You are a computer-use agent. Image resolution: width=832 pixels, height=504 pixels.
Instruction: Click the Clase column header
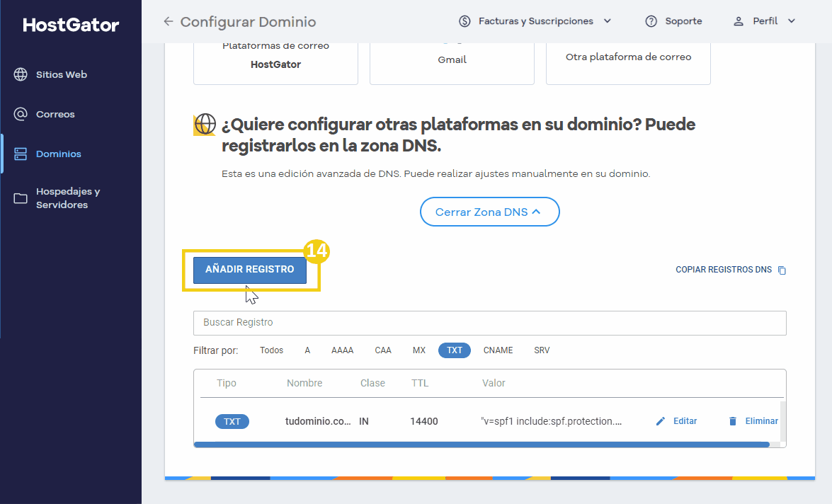[372, 383]
